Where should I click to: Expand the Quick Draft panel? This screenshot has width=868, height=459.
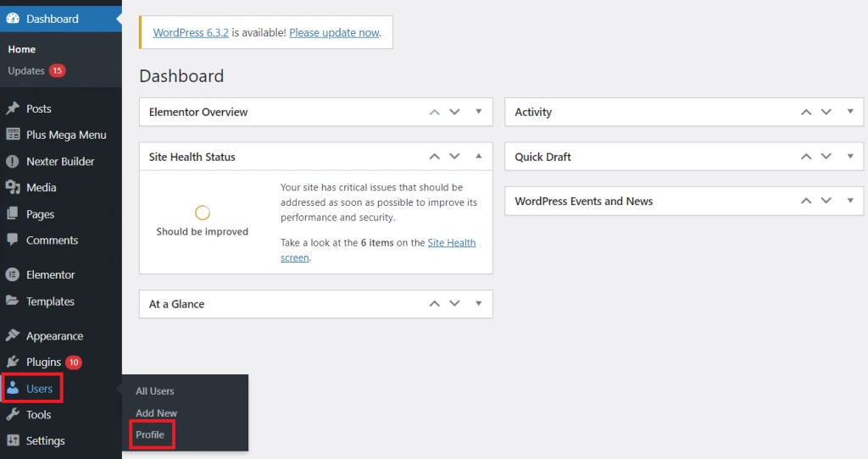(850, 157)
